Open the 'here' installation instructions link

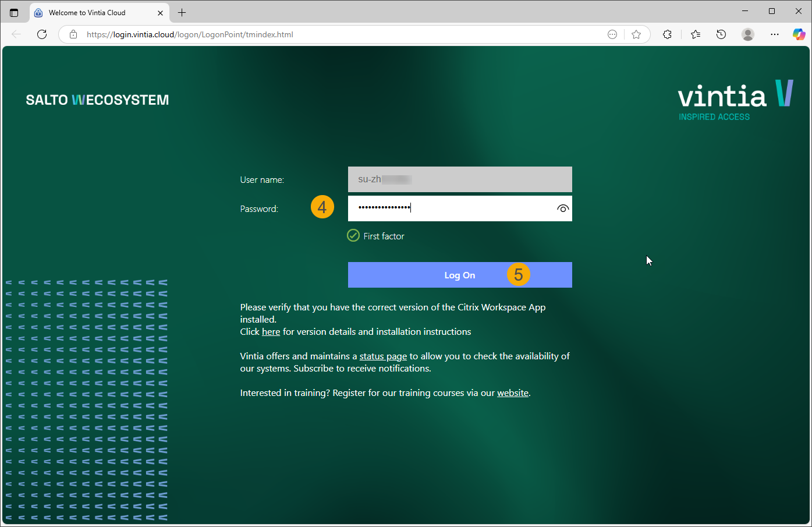click(271, 332)
